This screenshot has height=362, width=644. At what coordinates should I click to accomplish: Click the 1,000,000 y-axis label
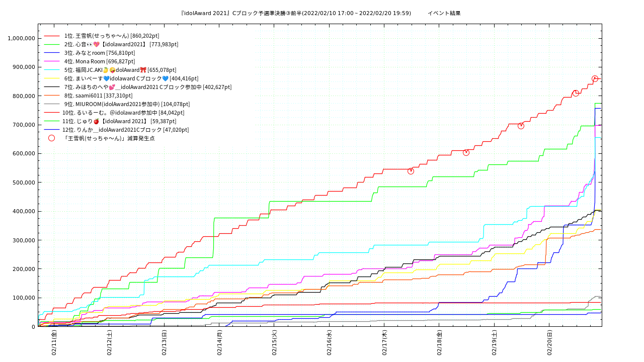click(21, 38)
